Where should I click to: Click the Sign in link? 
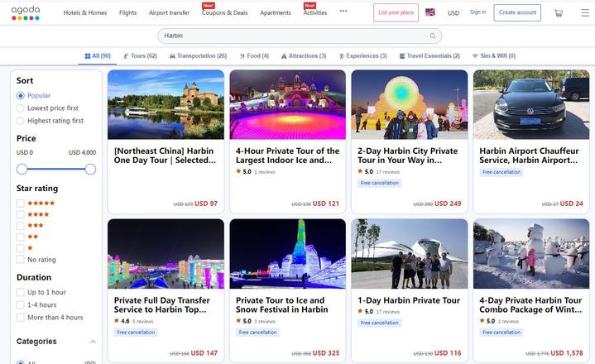[477, 12]
